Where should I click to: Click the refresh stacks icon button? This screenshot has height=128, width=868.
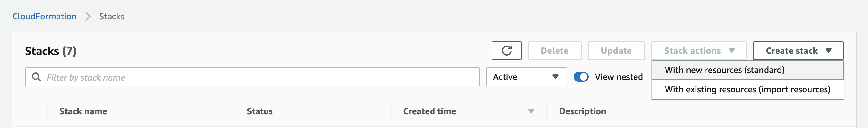506,51
